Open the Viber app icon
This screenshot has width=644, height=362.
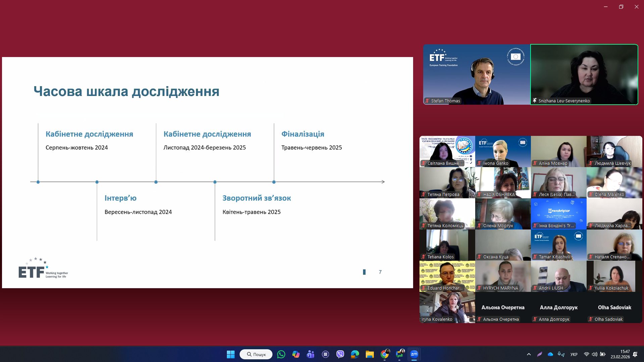point(340,354)
